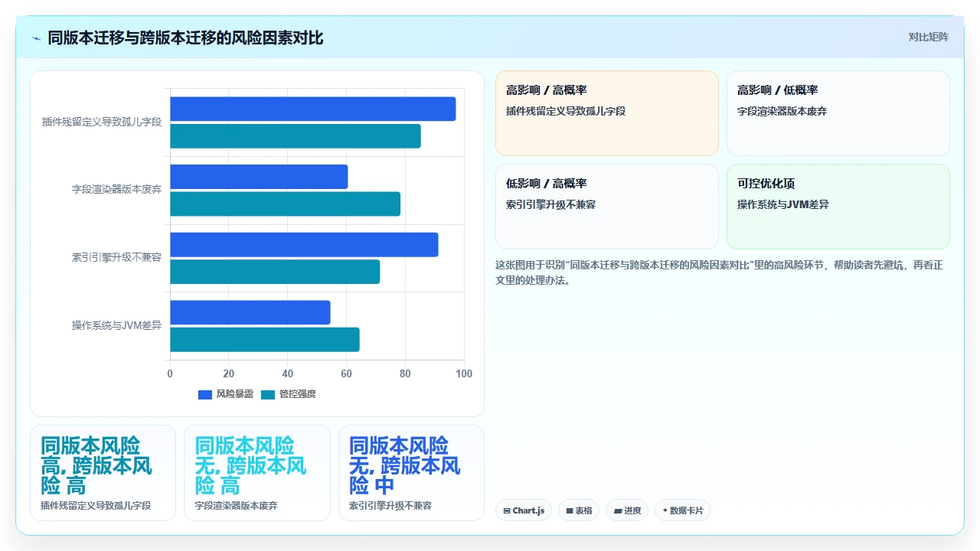
Task: Click y-axis label 字段渲染器版本废弃
Action: [x=117, y=189]
